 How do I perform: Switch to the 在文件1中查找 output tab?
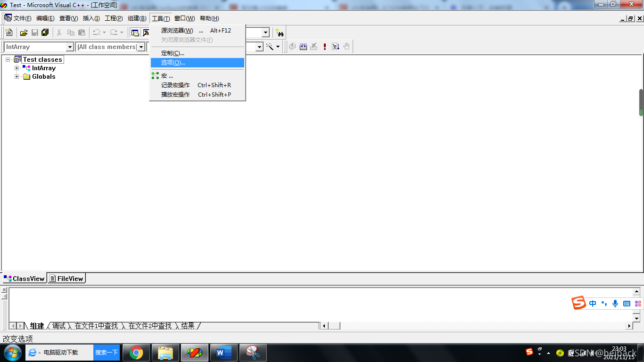[x=96, y=326]
